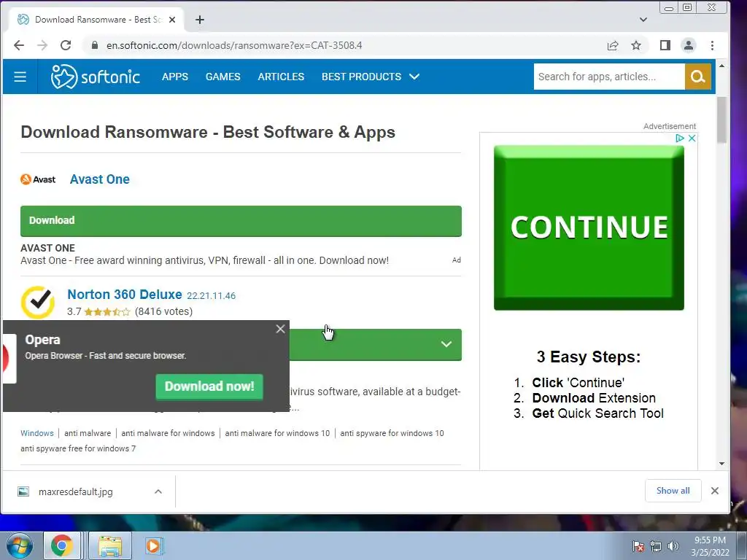Share this page using the share icon
The height and width of the screenshot is (560, 747).
pyautogui.click(x=613, y=45)
